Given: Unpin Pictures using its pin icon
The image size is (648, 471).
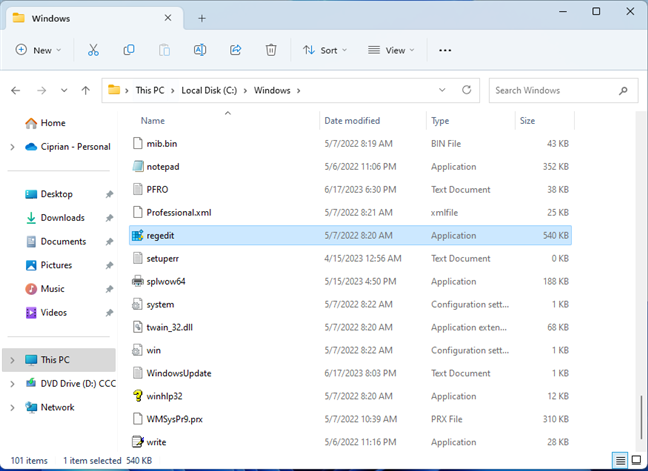Looking at the screenshot, I should point(109,265).
